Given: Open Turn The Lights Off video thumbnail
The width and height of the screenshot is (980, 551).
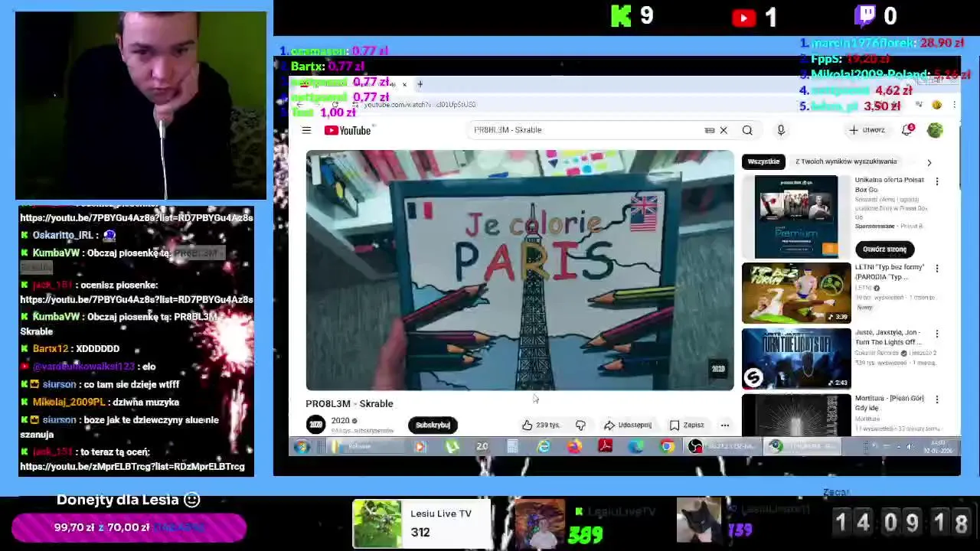Looking at the screenshot, I should pos(796,358).
